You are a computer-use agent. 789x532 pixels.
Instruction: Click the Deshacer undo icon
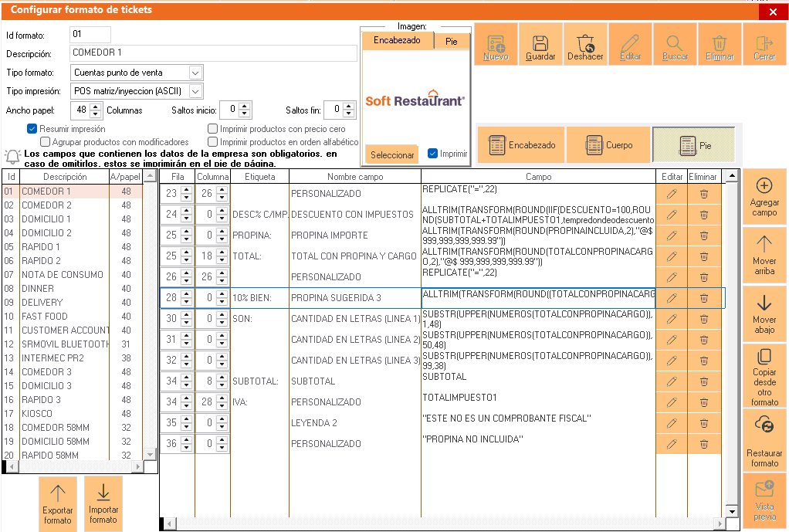click(585, 44)
